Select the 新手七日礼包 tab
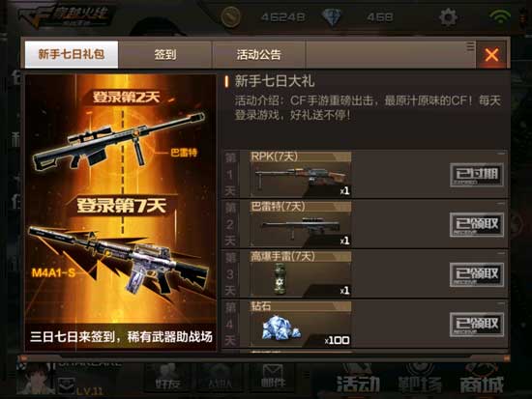Viewport: 532px width, 399px height. pos(72,54)
